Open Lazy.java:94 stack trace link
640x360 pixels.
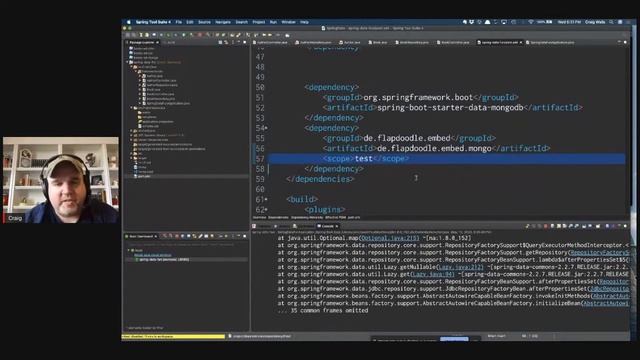pyautogui.click(x=433, y=274)
